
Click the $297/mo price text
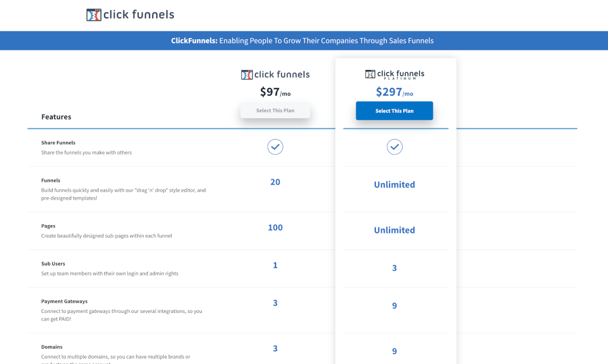pos(394,92)
